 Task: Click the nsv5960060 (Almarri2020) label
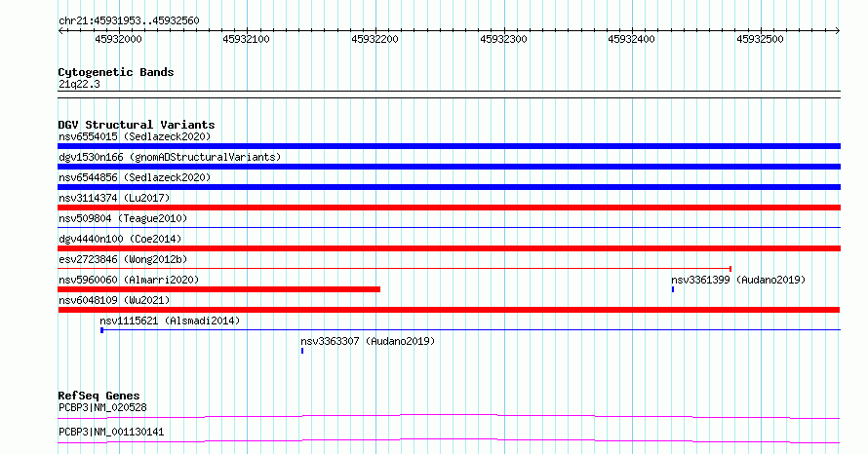129,280
